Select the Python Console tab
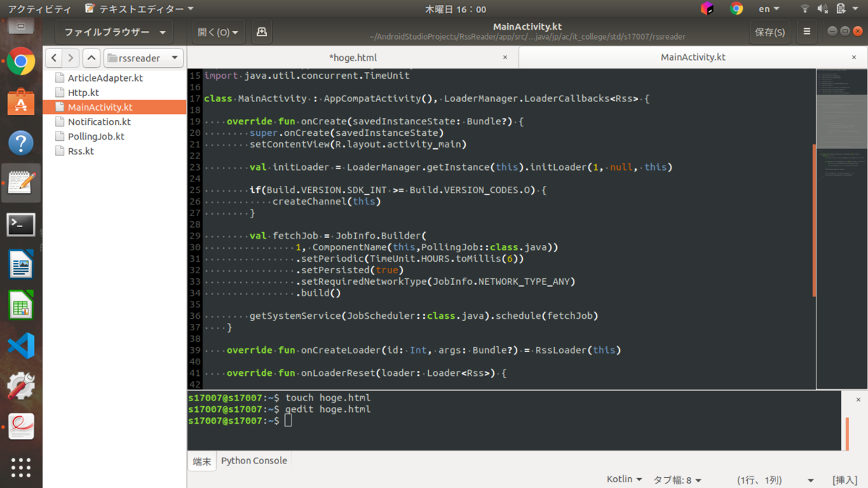This screenshot has height=488, width=868. 254,461
